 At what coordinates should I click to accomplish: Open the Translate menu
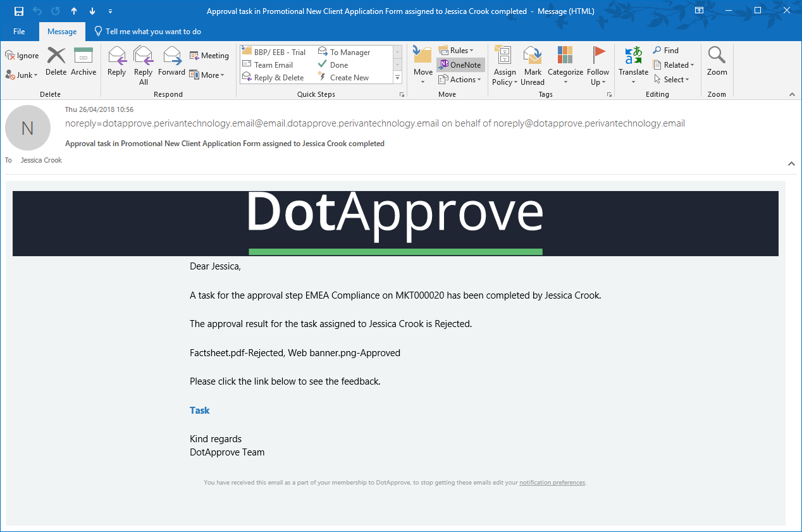point(633,66)
